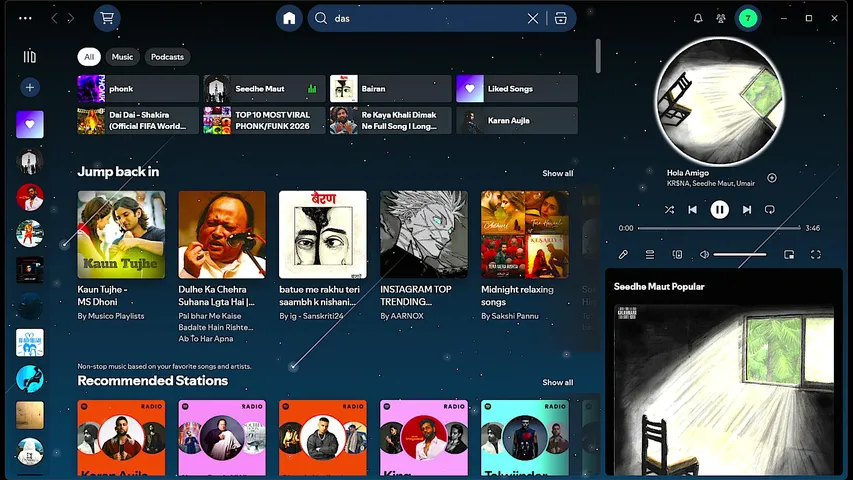The height and width of the screenshot is (480, 853).
Task: Go to Home via house icon
Action: [289, 18]
